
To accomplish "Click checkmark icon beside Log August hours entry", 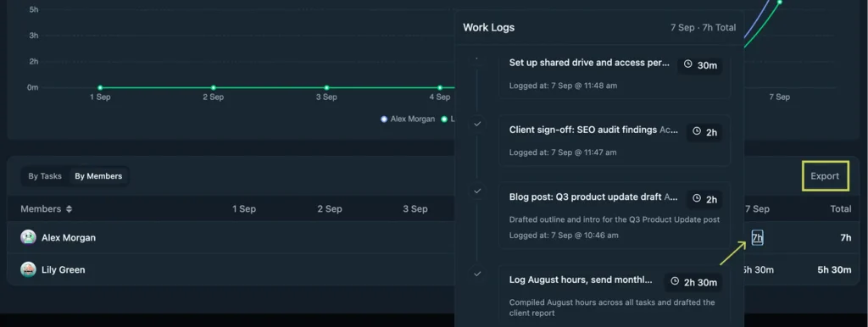I will (x=477, y=274).
